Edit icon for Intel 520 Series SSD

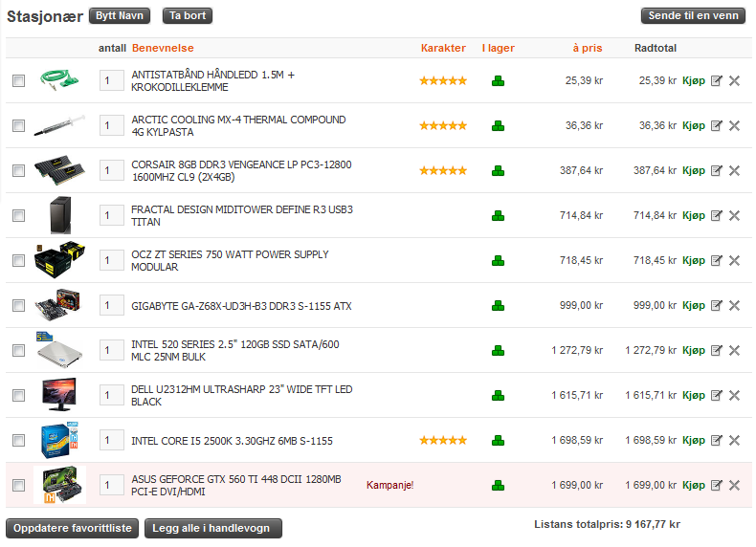(x=717, y=350)
